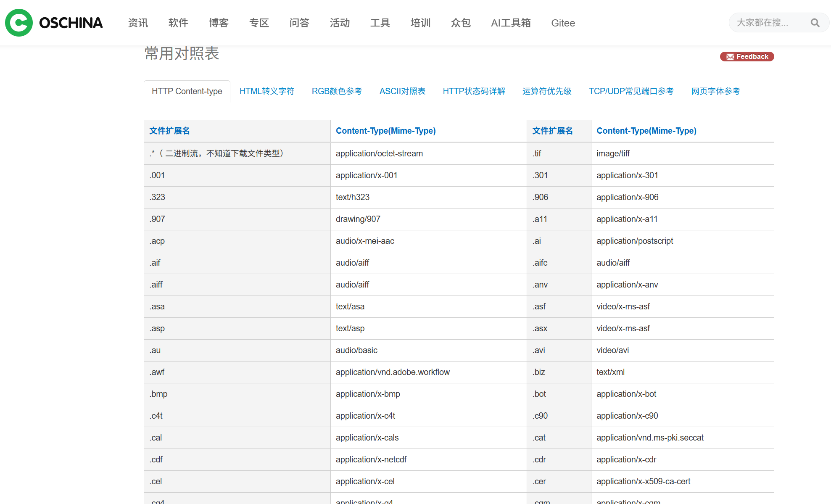Click the OSCHINA logo icon

[19, 23]
